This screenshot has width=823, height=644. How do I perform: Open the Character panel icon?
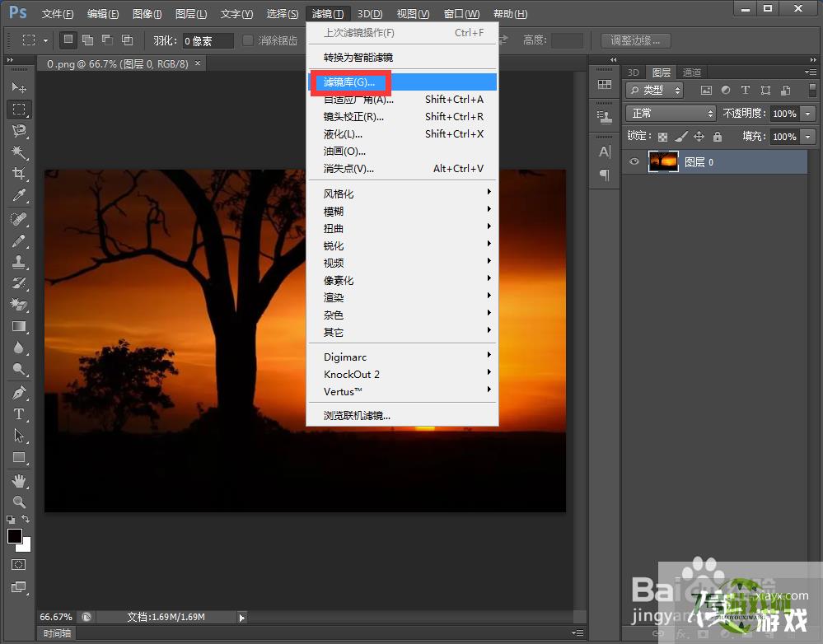point(605,152)
